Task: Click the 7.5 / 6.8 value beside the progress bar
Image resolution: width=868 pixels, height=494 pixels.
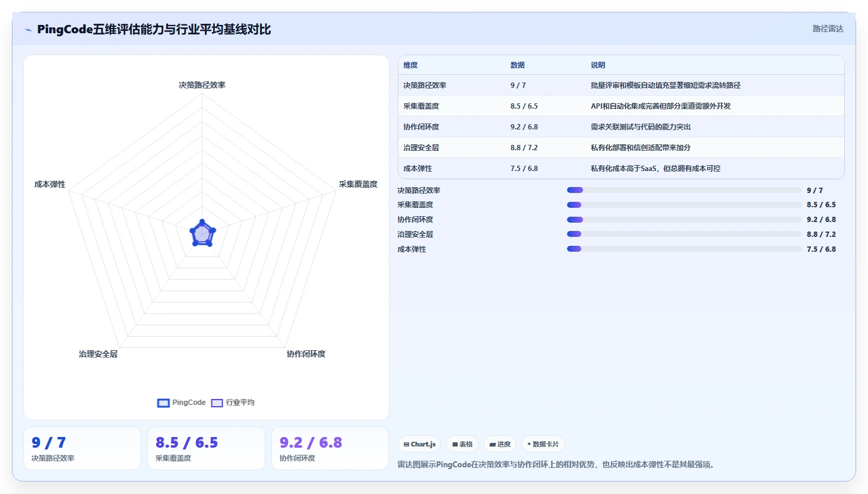Action: click(x=821, y=249)
